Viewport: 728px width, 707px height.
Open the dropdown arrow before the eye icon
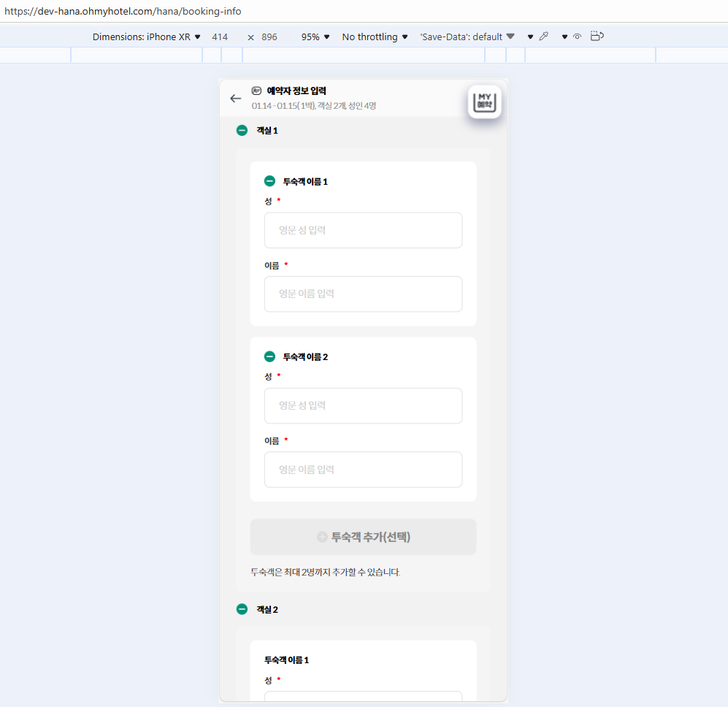click(x=564, y=37)
